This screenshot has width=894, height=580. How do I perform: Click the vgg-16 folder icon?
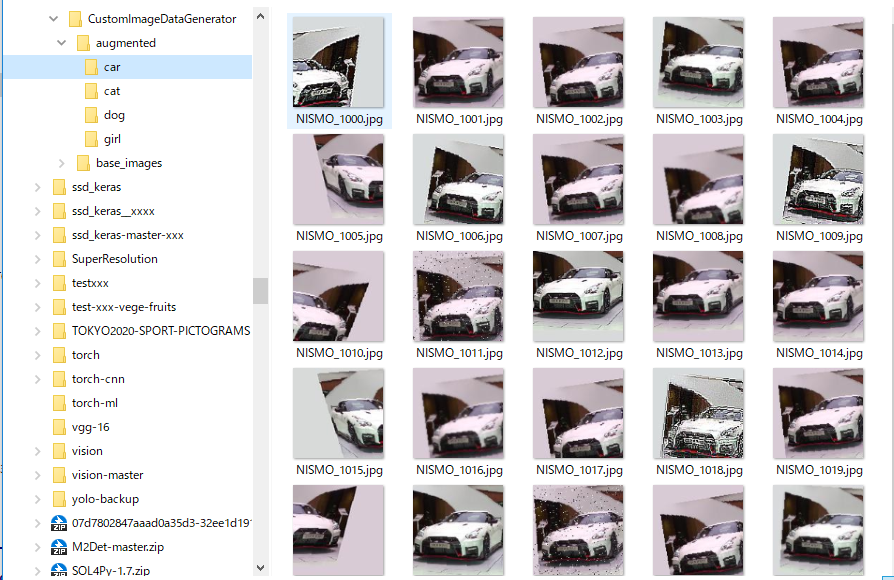click(59, 427)
